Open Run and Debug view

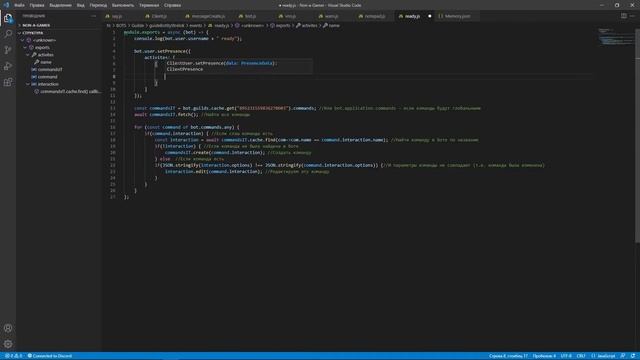8,66
